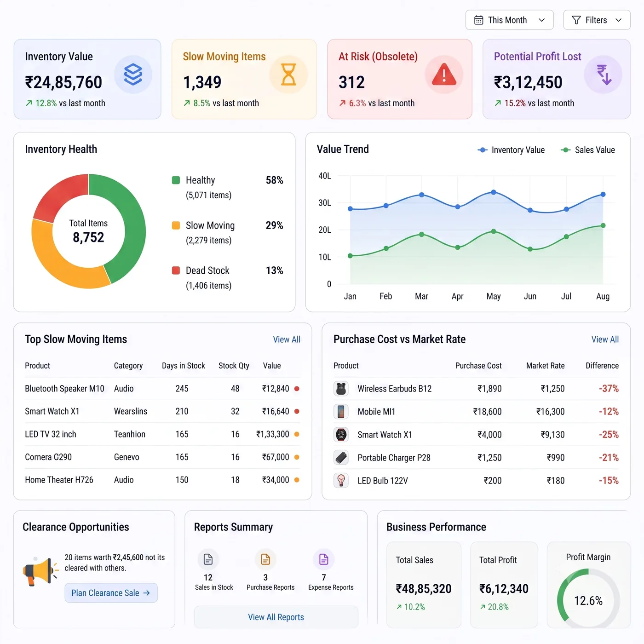
Task: Click the calendar icon in This Month
Action: click(x=479, y=20)
